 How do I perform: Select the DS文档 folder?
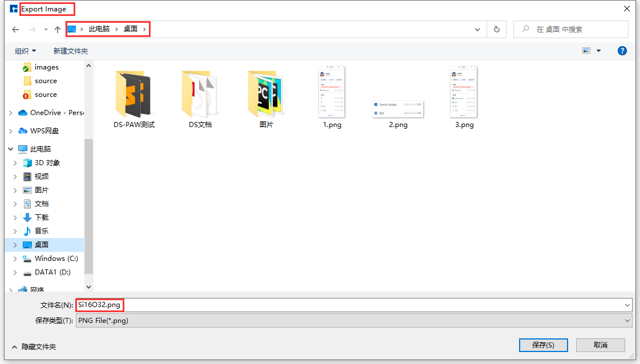click(200, 99)
